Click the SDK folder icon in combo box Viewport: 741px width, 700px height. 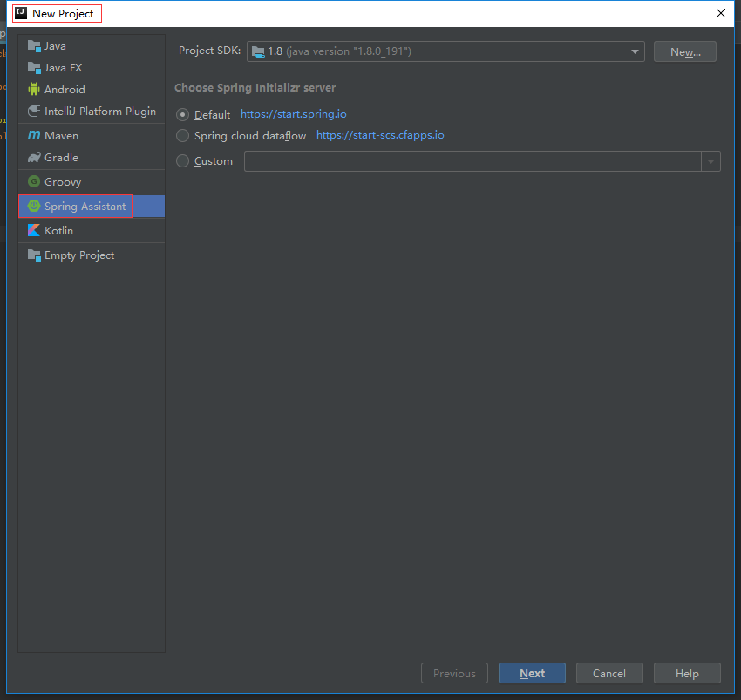pyautogui.click(x=258, y=51)
